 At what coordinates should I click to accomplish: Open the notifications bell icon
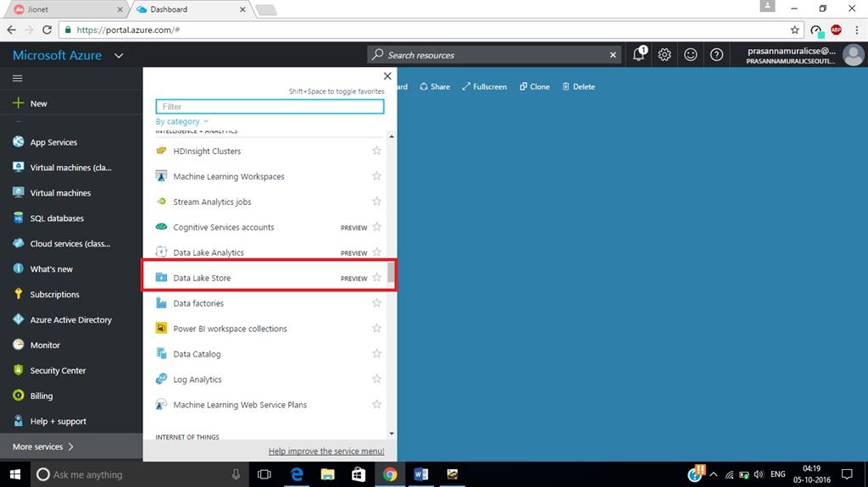[639, 54]
